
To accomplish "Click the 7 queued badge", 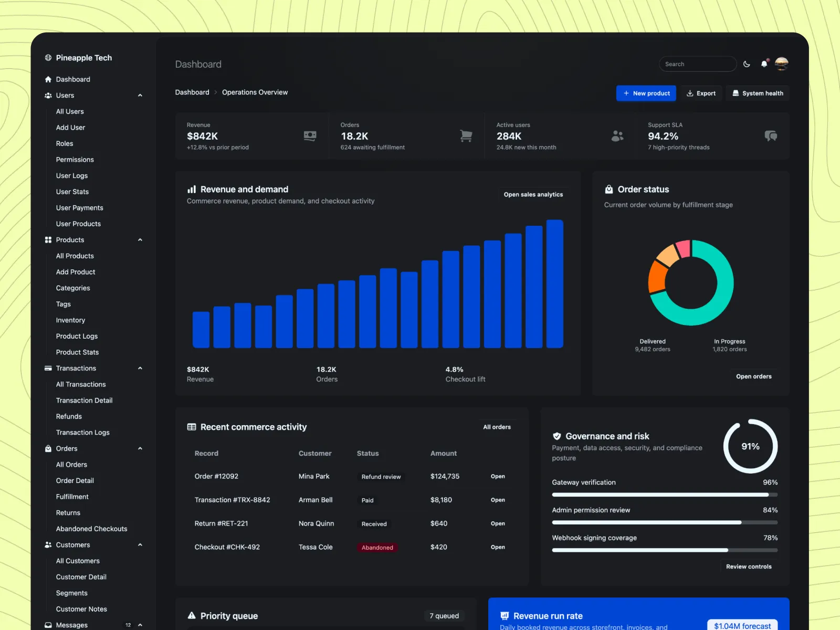I will coord(444,616).
